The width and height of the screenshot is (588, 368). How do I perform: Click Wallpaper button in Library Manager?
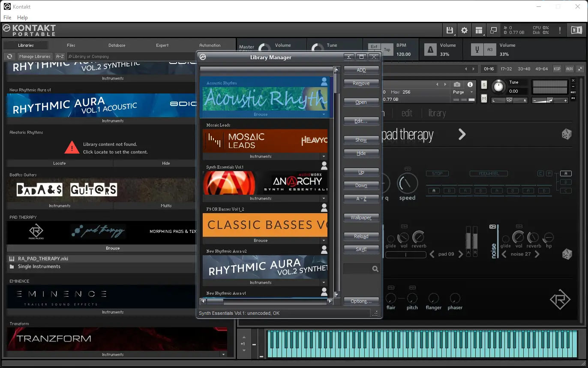[361, 217]
